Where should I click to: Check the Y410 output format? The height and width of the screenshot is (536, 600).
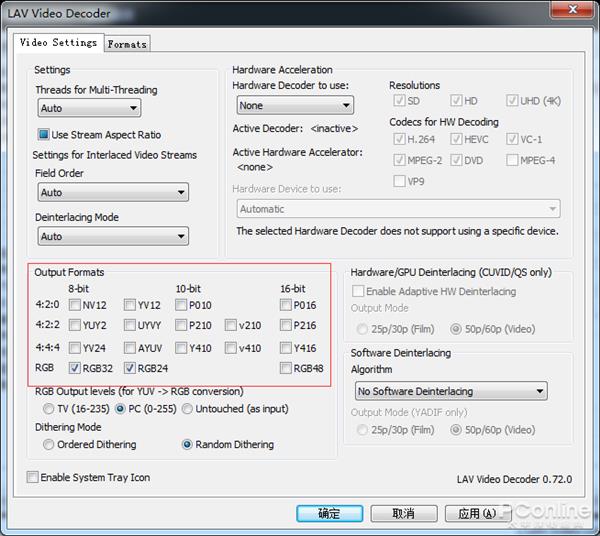coord(181,348)
